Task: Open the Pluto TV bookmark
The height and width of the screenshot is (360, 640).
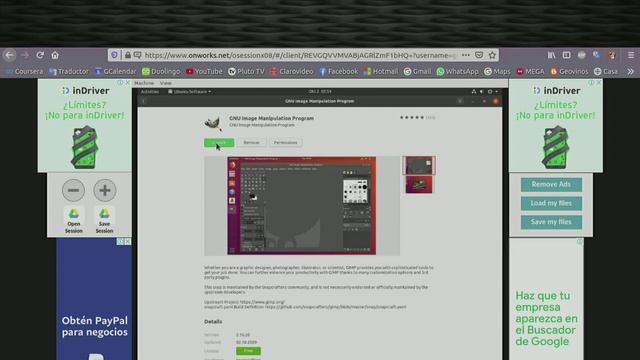Action: point(246,71)
